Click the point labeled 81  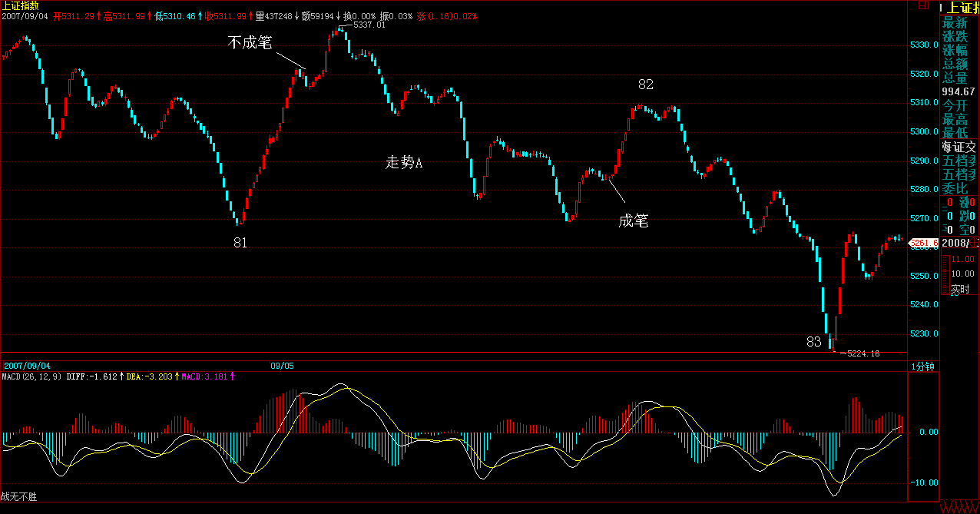(240, 243)
